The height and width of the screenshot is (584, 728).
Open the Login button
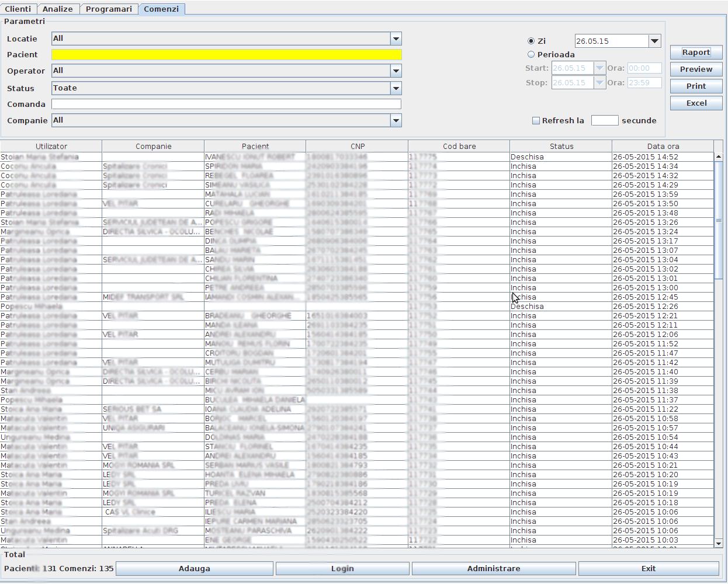point(342,568)
